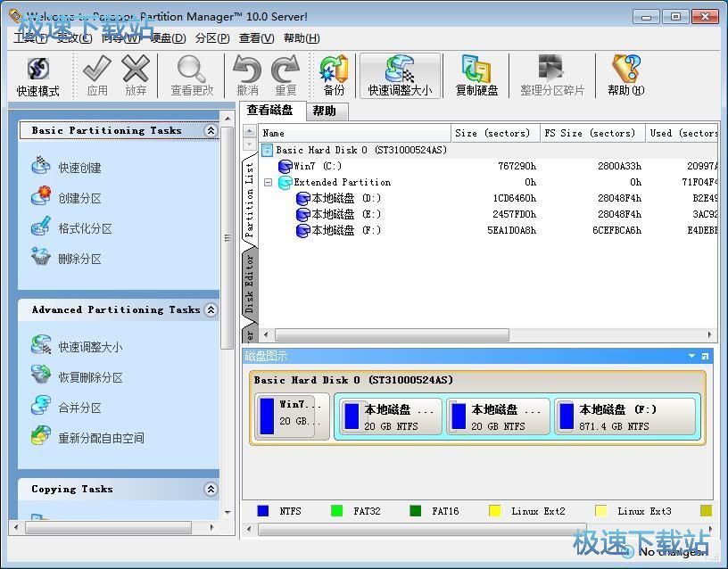The image size is (728, 569).
Task: Open the 更改(C) menu
Action: tap(74, 38)
